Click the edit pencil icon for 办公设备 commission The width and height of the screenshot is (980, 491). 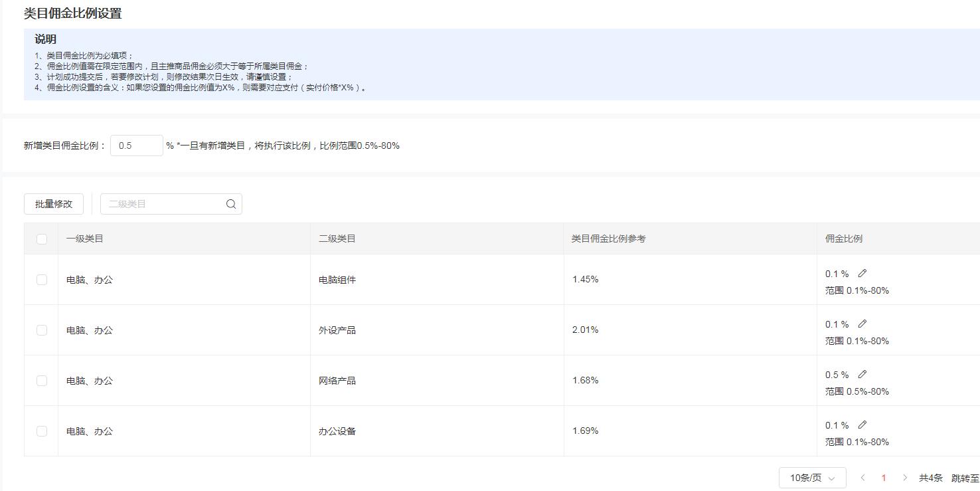pos(862,425)
